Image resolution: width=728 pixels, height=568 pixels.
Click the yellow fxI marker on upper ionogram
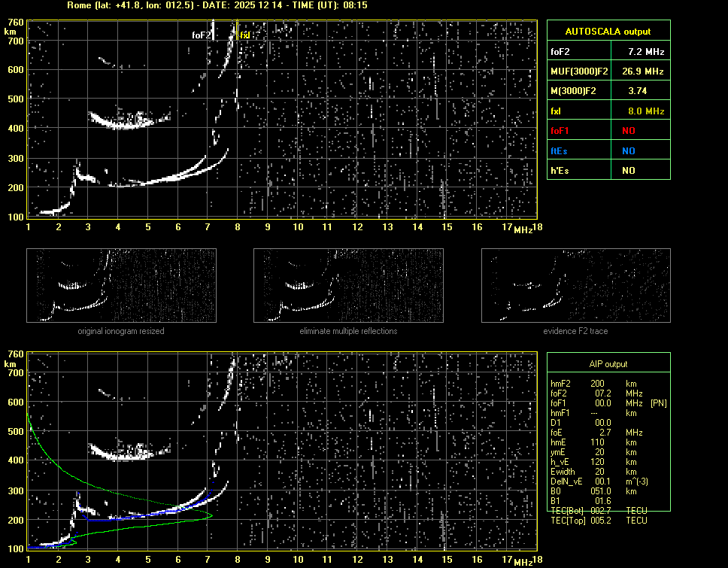(x=244, y=35)
